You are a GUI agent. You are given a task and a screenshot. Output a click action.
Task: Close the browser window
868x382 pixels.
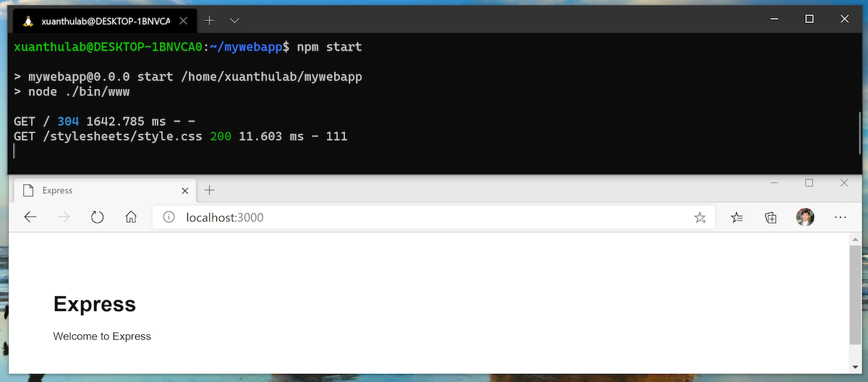pyautogui.click(x=844, y=183)
